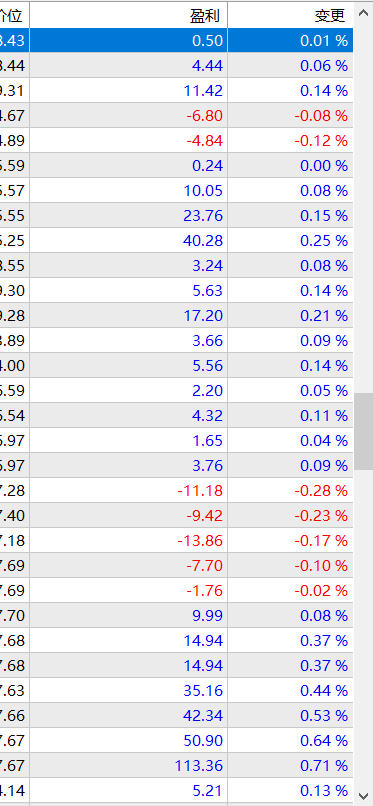Screen dimensions: 373x806
Task: Select the profit value 17.20
Action: click(203, 316)
